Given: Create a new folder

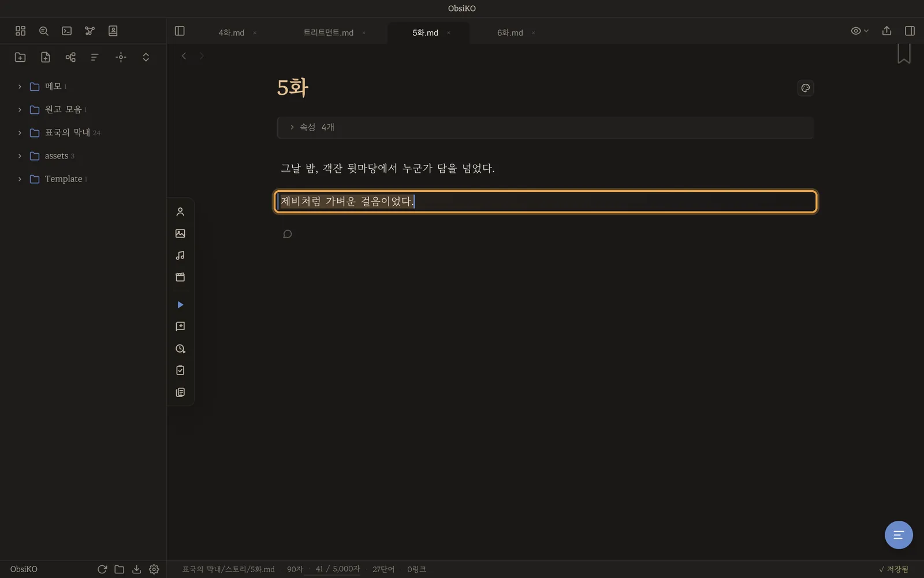Looking at the screenshot, I should coord(20,57).
